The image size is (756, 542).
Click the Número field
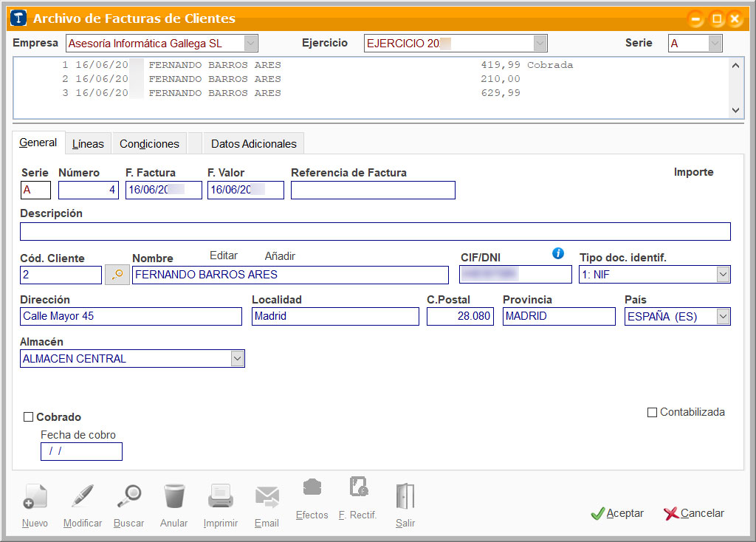click(x=89, y=190)
